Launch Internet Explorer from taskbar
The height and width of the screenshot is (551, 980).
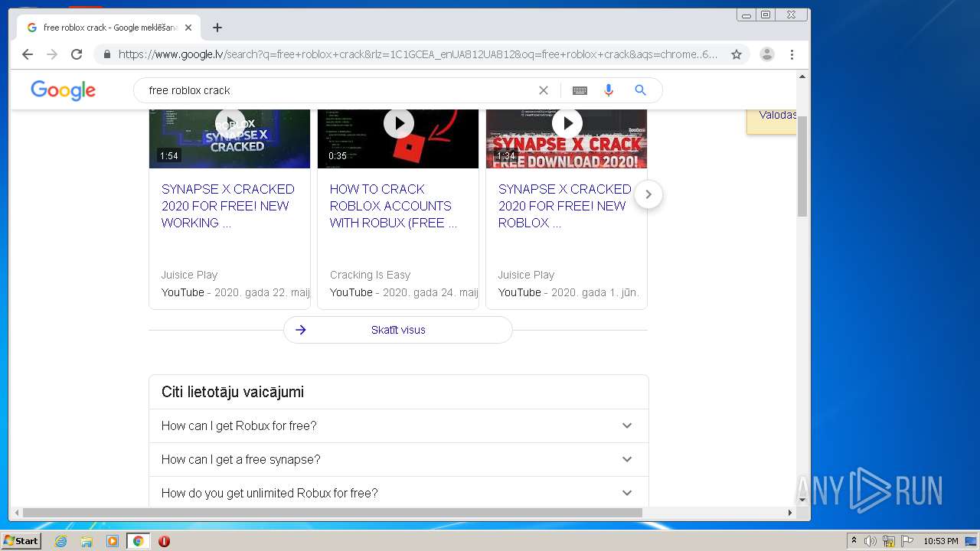tap(60, 541)
